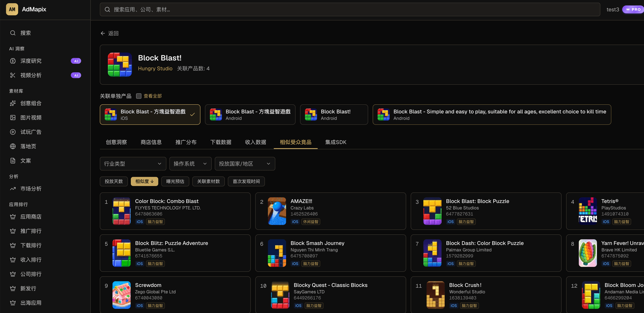
Task: Expand the 投放国家/地区 dropdown
Action: coord(245,164)
